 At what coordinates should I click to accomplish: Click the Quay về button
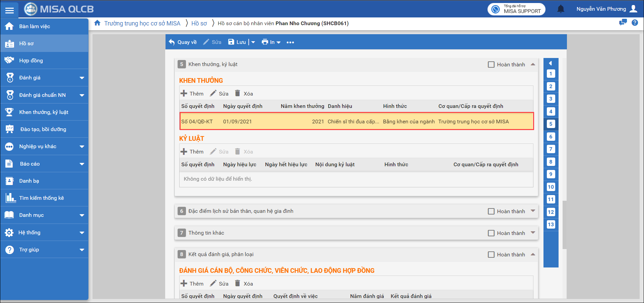183,42
